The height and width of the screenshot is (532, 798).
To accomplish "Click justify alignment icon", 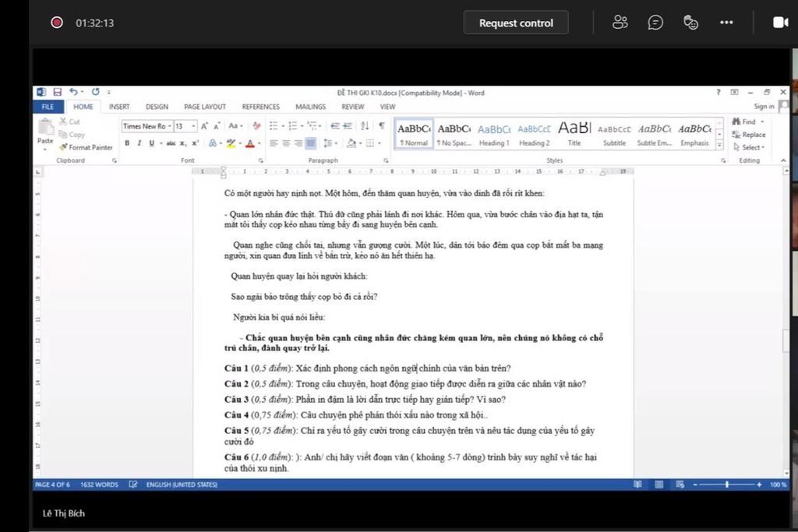I will point(310,143).
